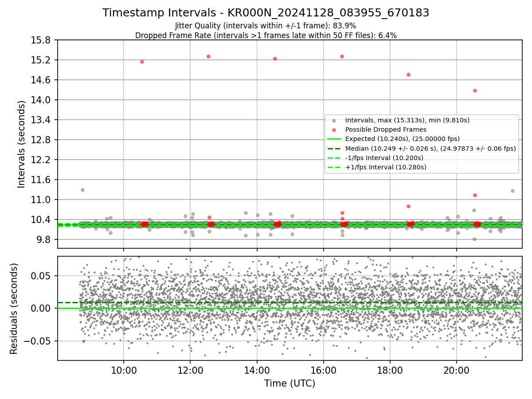Image resolution: width=532 pixels, height=399 pixels.
Task: Click the red dropped-frame point above 15.2 before 10:00-12:00 midpoint near 10:30
Action: (x=142, y=62)
